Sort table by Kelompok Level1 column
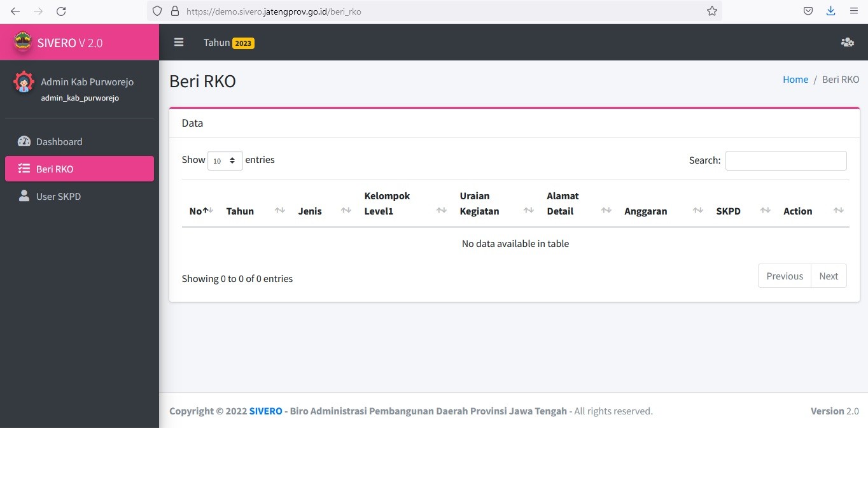Screen dimensions: 868x494 [x=405, y=204]
